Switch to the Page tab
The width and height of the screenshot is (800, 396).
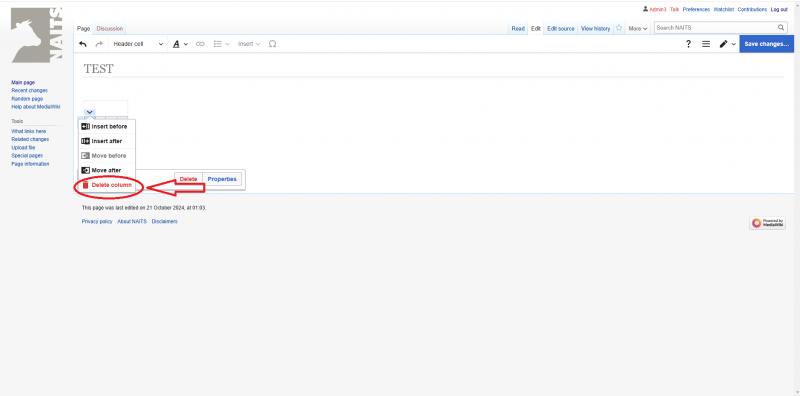83,29
